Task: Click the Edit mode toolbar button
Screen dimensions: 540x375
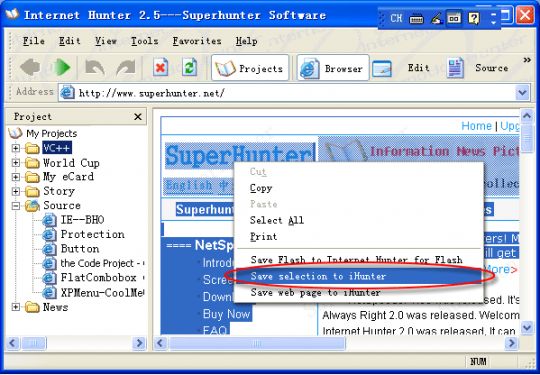Action: (401, 68)
